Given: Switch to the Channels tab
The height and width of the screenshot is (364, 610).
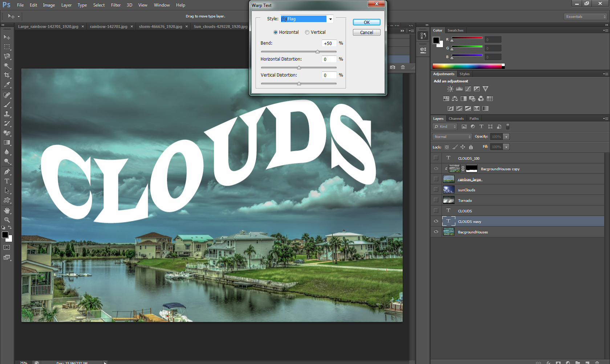Looking at the screenshot, I should (456, 119).
